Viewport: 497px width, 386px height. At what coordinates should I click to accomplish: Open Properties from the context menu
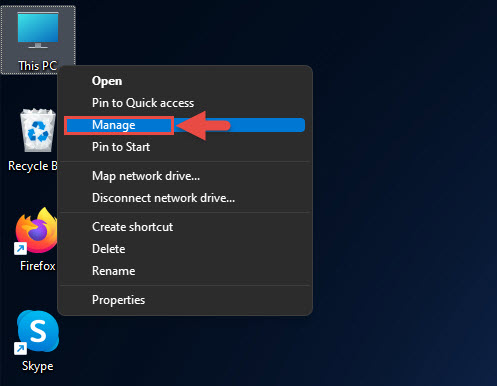pos(185,300)
